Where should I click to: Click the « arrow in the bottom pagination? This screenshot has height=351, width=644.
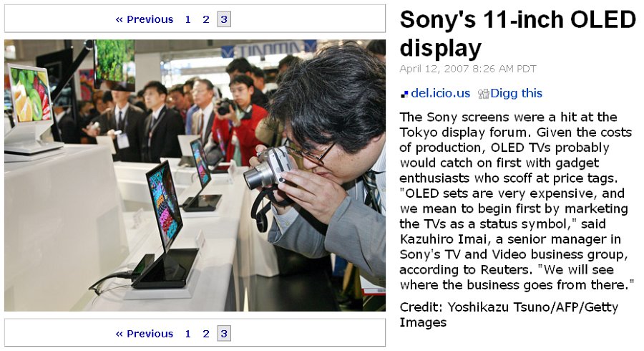[x=119, y=334]
